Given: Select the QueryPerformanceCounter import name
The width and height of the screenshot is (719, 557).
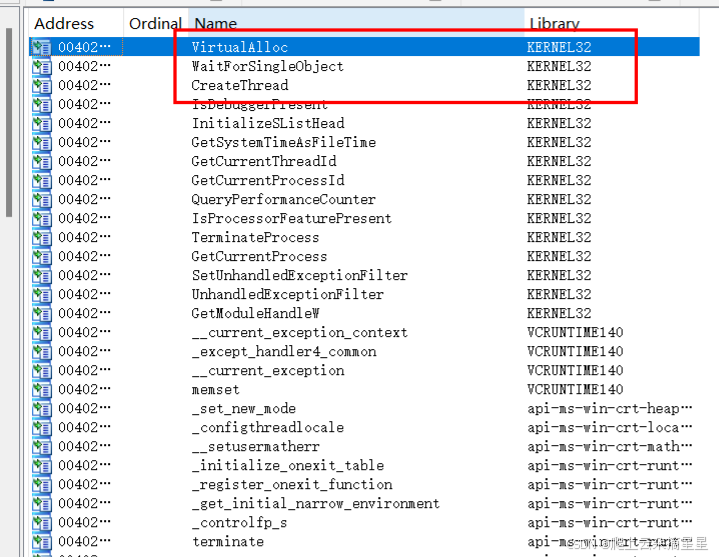Looking at the screenshot, I should point(283,199).
